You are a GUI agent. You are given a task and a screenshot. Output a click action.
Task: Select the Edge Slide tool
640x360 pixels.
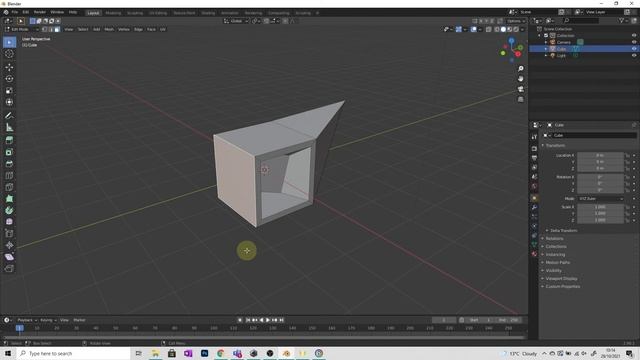(9, 234)
